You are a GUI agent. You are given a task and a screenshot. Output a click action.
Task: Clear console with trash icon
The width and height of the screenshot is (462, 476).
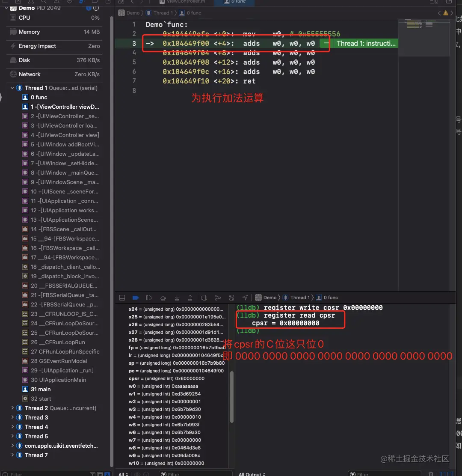431,474
